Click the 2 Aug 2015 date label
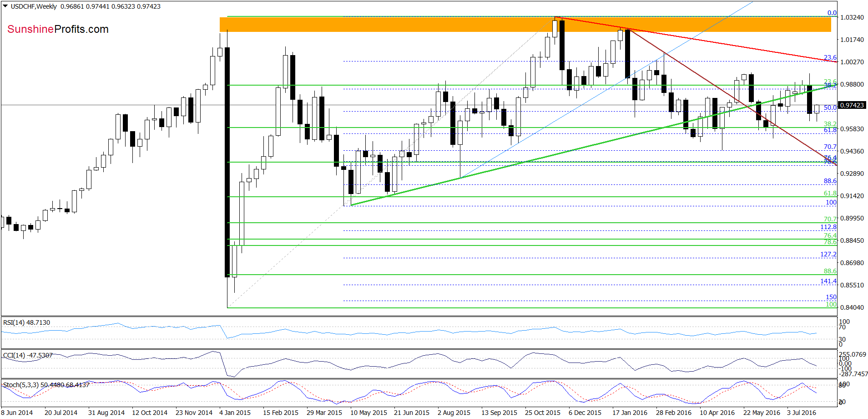 pyautogui.click(x=454, y=413)
